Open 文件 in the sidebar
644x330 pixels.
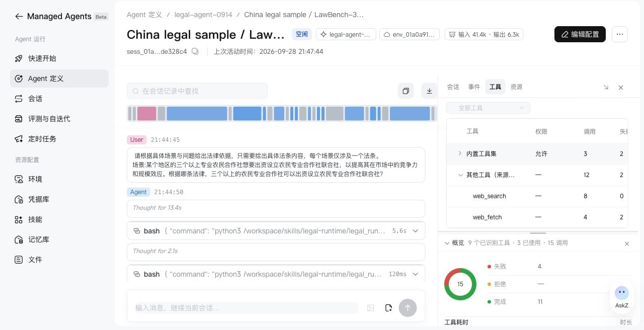[x=59, y=260]
